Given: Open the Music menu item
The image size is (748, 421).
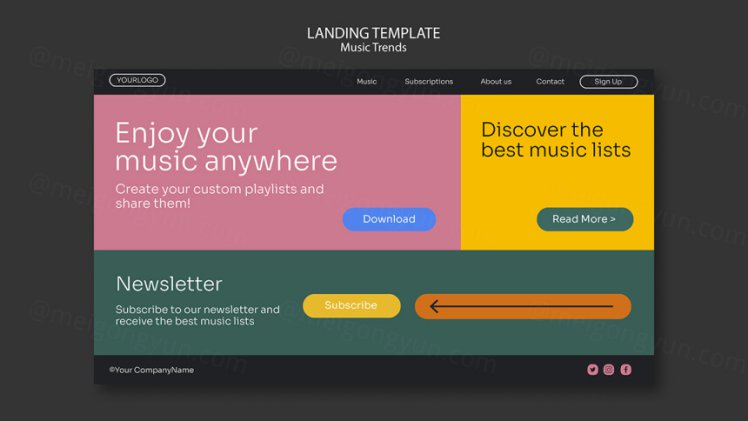Looking at the screenshot, I should [x=367, y=82].
